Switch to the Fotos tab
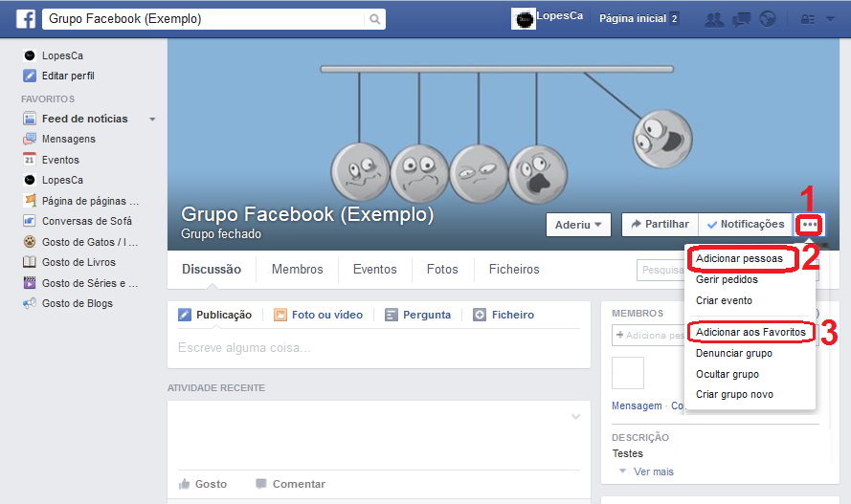This screenshot has height=504, width=851. pos(442,270)
